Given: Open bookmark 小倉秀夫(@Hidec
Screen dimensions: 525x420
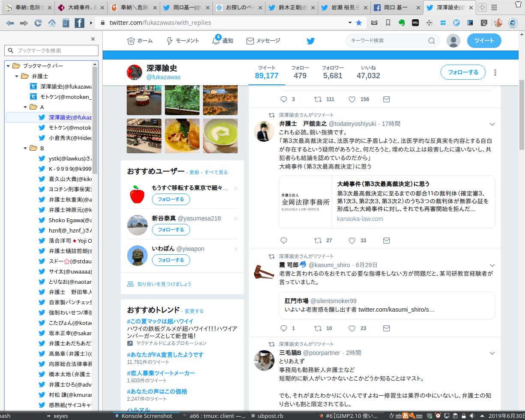Looking at the screenshot, I should tap(65, 138).
